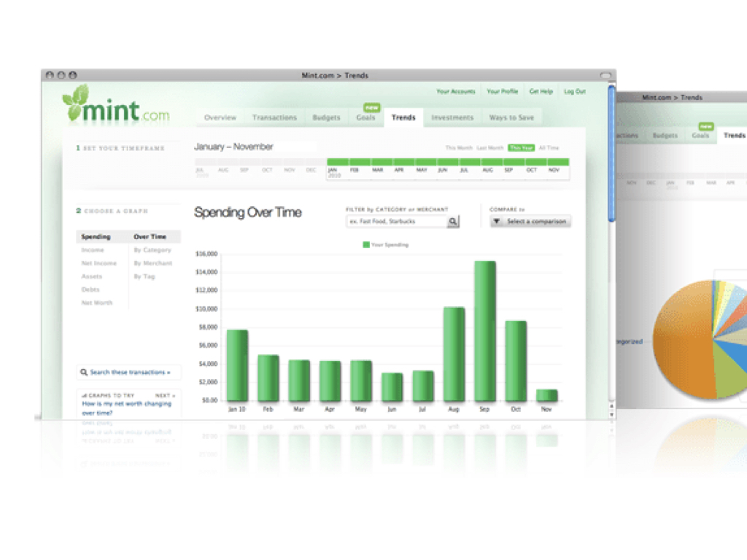Click the Nov spending bar
The width and height of the screenshot is (747, 560).
point(547,395)
